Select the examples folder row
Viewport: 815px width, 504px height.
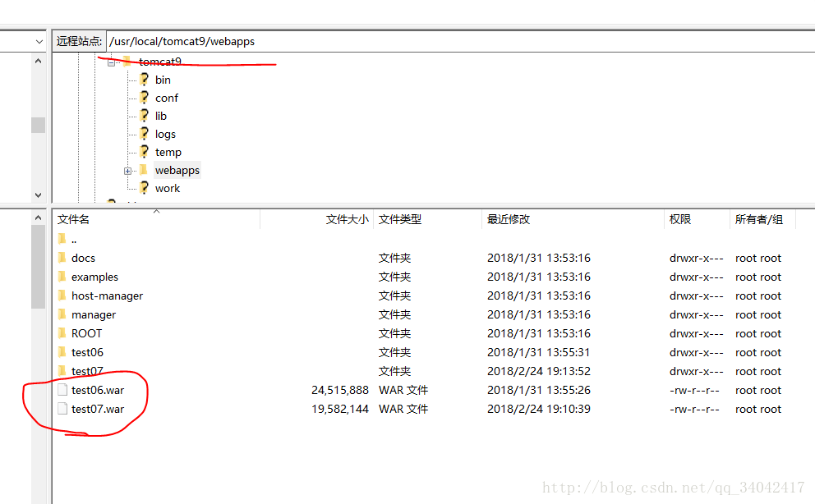pyautogui.click(x=424, y=277)
